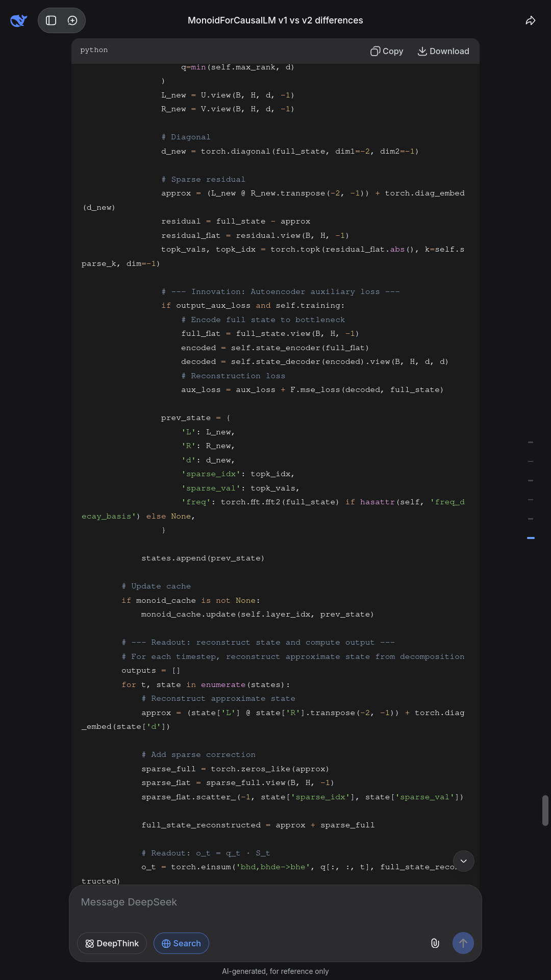Toggle the sidebar panel icon
Viewport: 551px width, 980px height.
click(51, 20)
